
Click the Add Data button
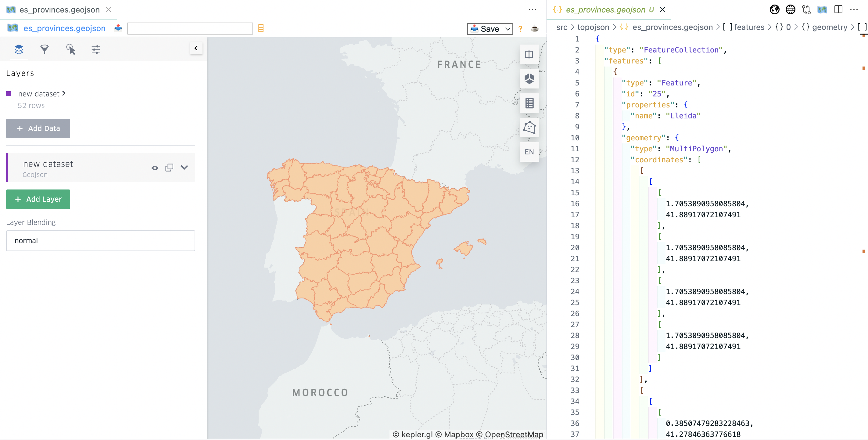[x=38, y=128]
